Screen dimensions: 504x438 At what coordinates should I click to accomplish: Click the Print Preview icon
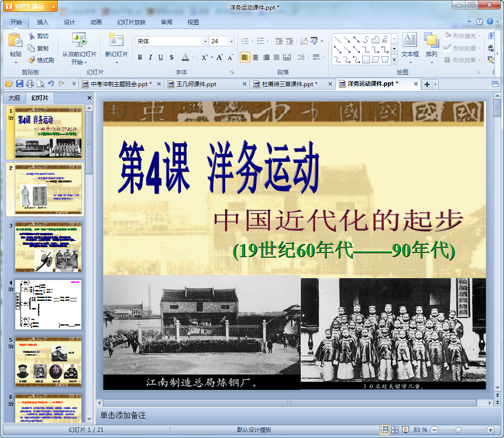[x=40, y=84]
